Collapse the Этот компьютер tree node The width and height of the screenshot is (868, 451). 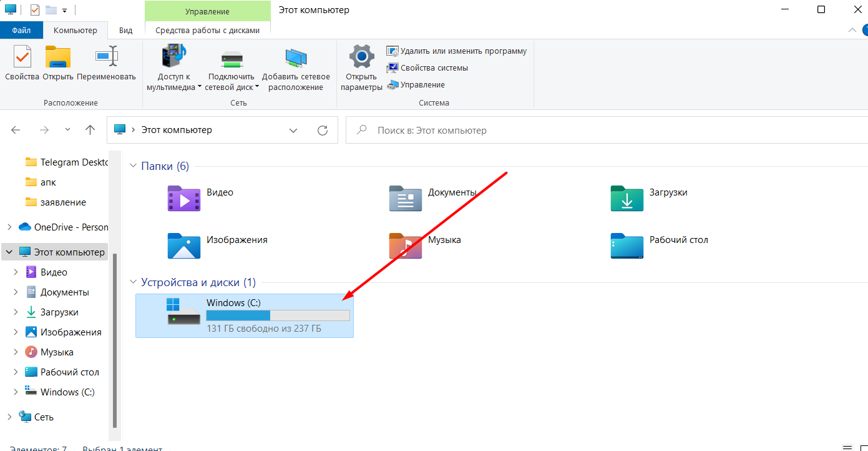(x=9, y=252)
